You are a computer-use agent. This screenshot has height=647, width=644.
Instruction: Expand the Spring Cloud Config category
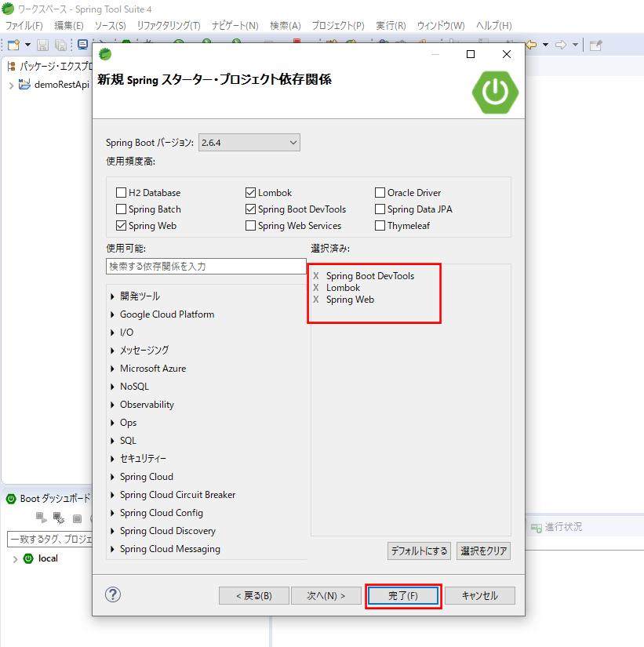point(112,514)
